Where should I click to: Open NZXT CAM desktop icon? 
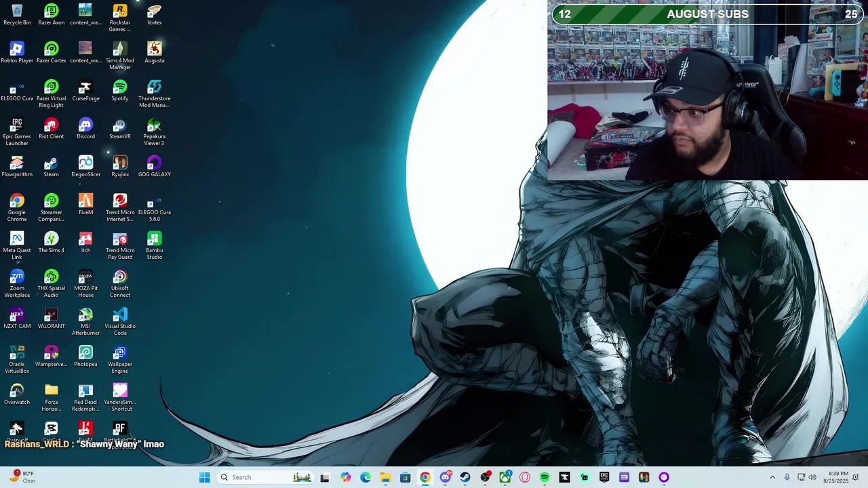click(17, 319)
